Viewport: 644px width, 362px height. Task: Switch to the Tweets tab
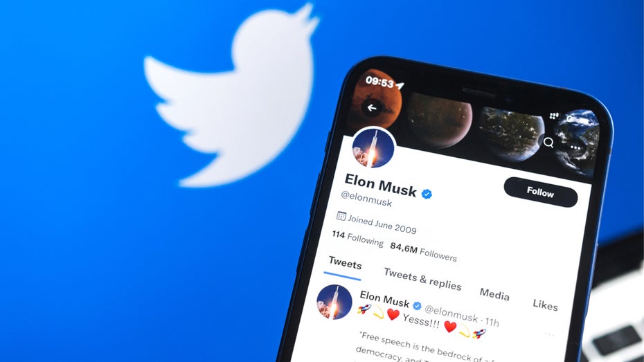click(x=345, y=264)
